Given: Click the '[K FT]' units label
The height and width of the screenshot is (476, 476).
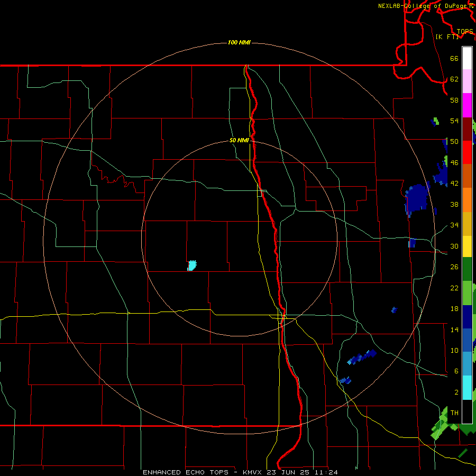Looking at the screenshot, I should click(447, 36).
